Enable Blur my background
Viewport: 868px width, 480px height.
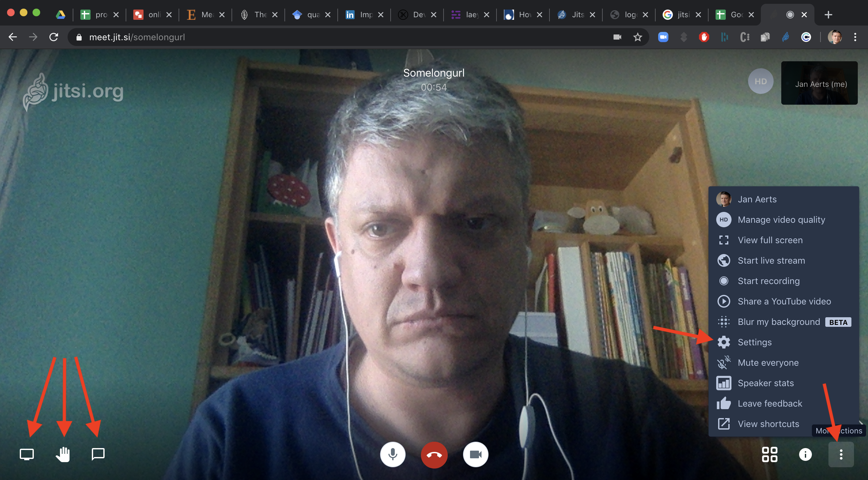pos(783,322)
